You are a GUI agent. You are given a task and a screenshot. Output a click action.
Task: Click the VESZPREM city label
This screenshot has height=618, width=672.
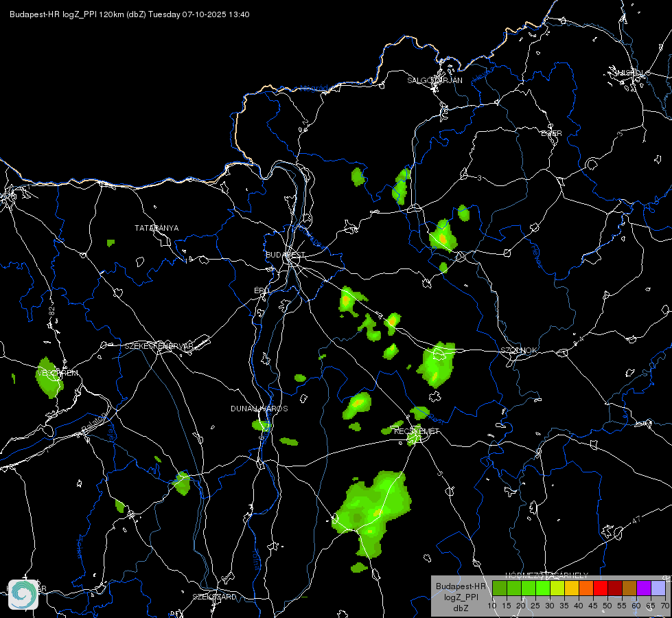point(58,373)
